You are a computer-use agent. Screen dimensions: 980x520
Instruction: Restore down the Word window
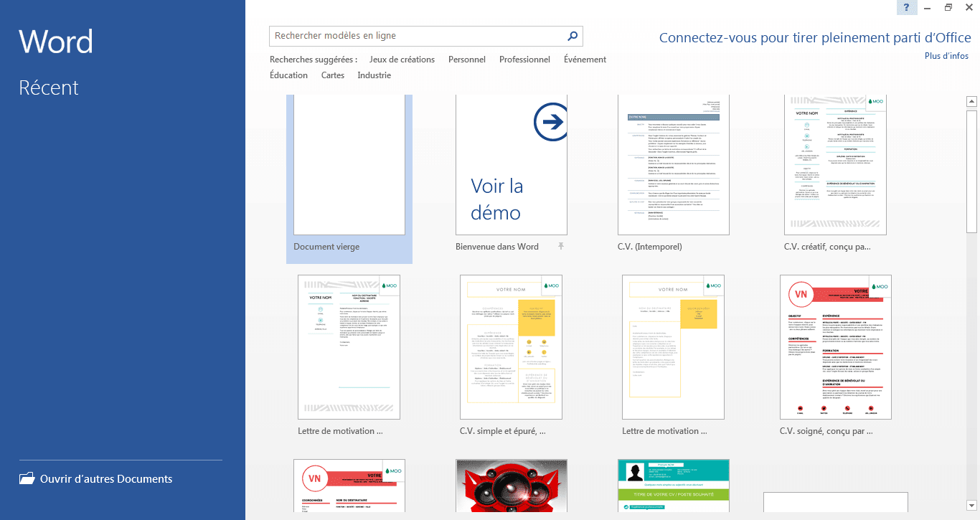(948, 7)
